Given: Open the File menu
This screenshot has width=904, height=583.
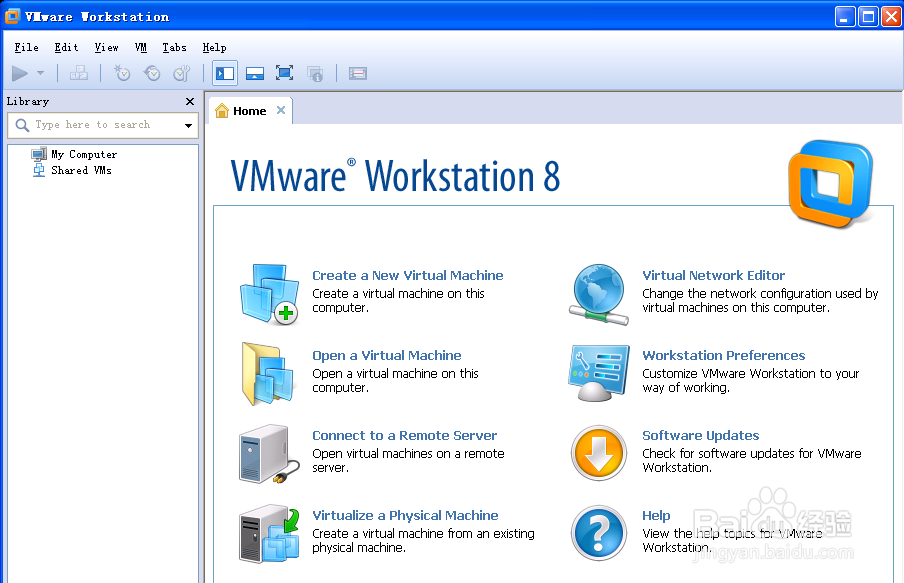Looking at the screenshot, I should 27,47.
